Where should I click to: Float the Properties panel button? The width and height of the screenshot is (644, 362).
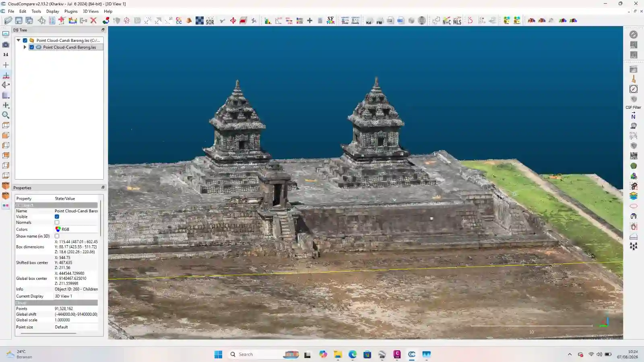click(x=103, y=188)
